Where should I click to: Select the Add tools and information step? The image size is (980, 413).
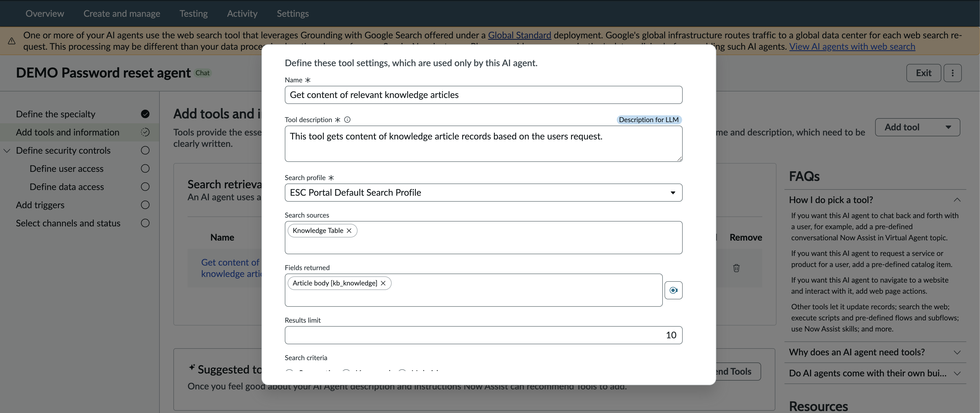point(68,132)
